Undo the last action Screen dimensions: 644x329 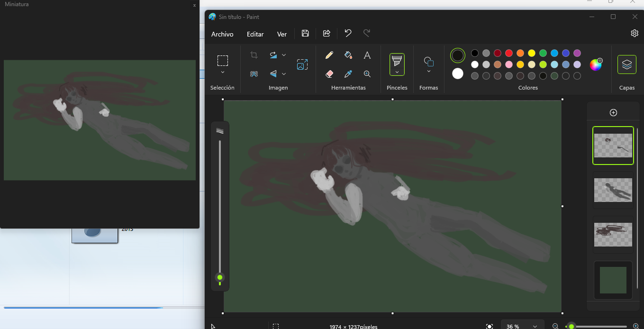click(x=348, y=33)
